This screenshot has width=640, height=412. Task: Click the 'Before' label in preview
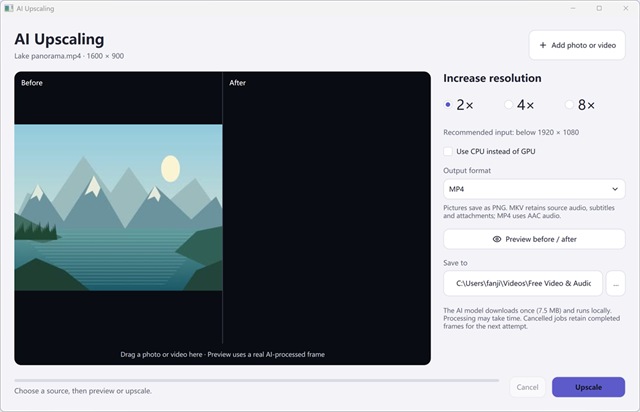pos(32,83)
